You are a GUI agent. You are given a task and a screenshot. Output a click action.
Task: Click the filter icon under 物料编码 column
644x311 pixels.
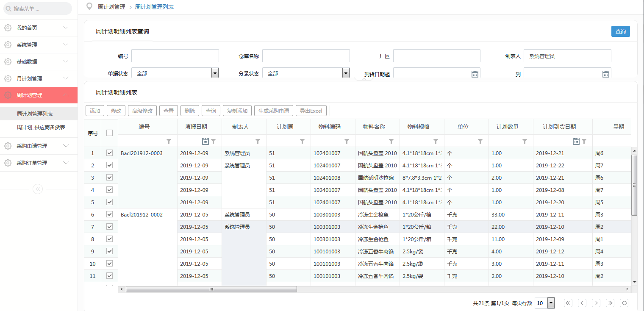347,141
